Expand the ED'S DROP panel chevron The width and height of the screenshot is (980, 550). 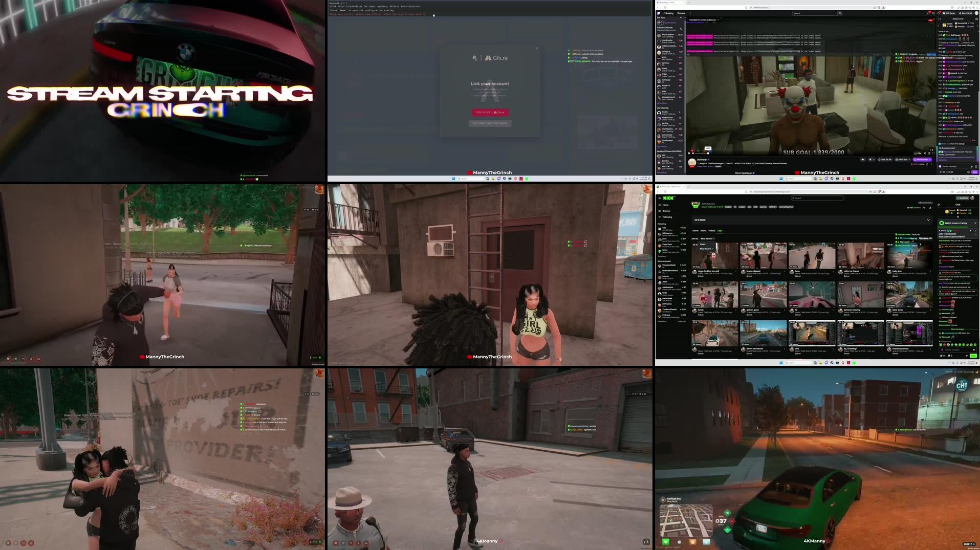point(928,220)
